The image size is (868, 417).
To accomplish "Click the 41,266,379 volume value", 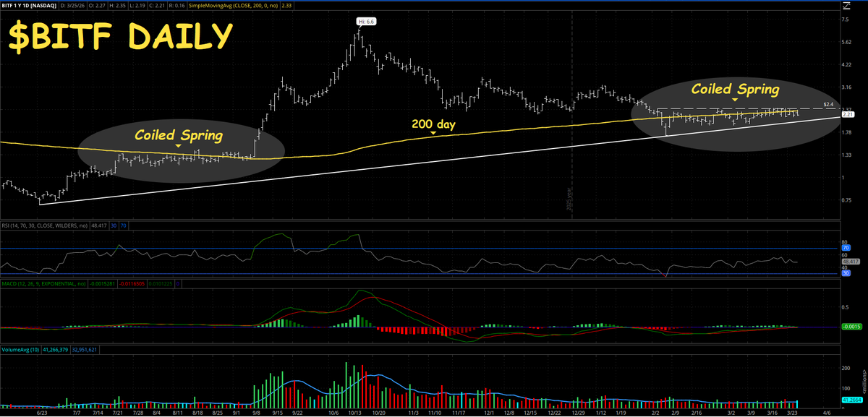I will tap(56, 349).
